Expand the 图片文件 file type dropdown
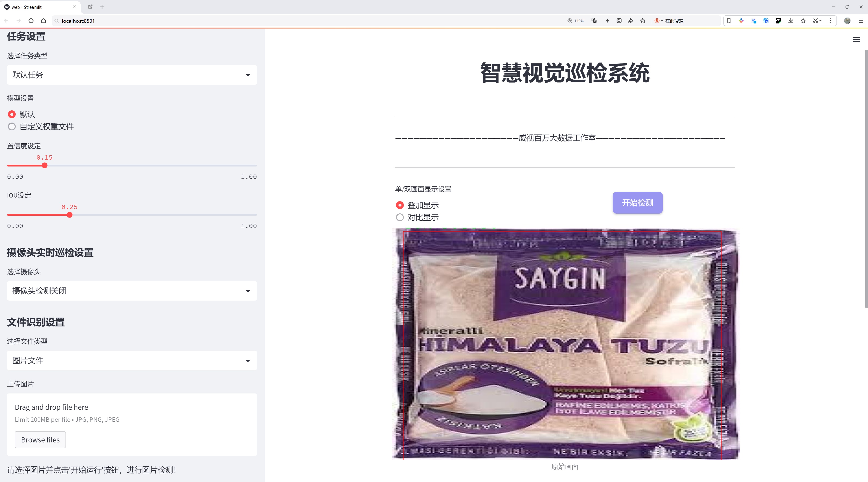This screenshot has height=482, width=868. coord(132,361)
